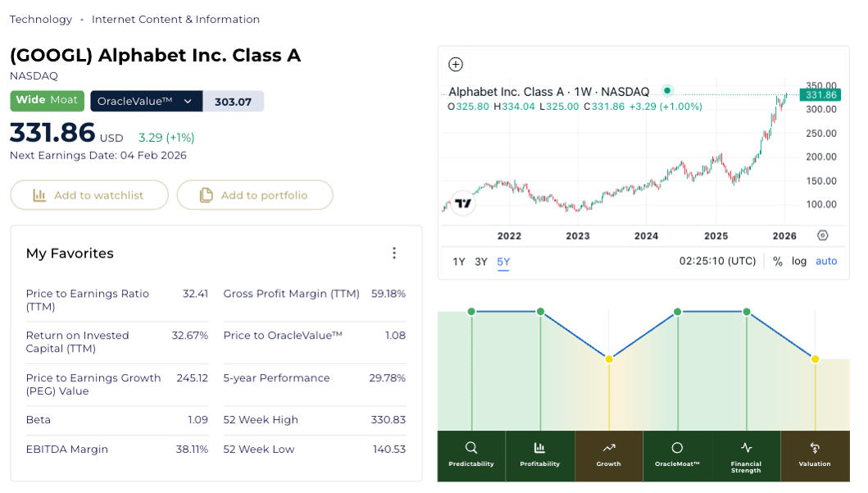Toggle auto scale on the chart
The image size is (868, 493).
coord(826,262)
